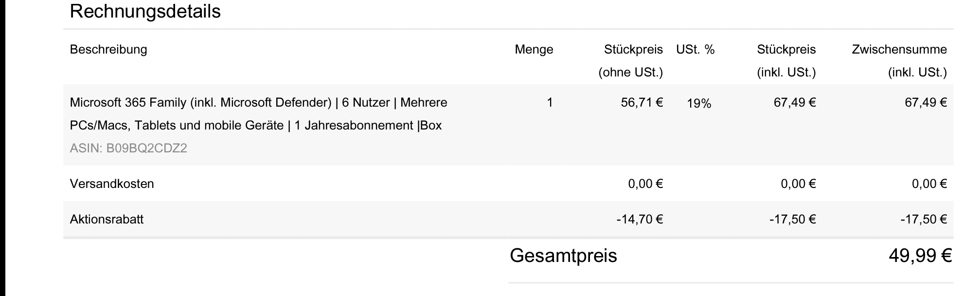Click the Menge column header
This screenshot has width=980, height=296.
pos(534,50)
